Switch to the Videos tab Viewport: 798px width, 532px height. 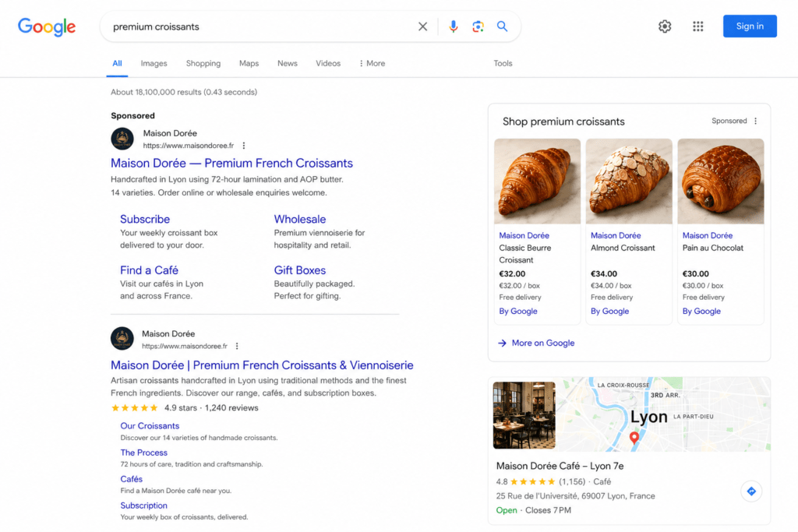coord(328,64)
